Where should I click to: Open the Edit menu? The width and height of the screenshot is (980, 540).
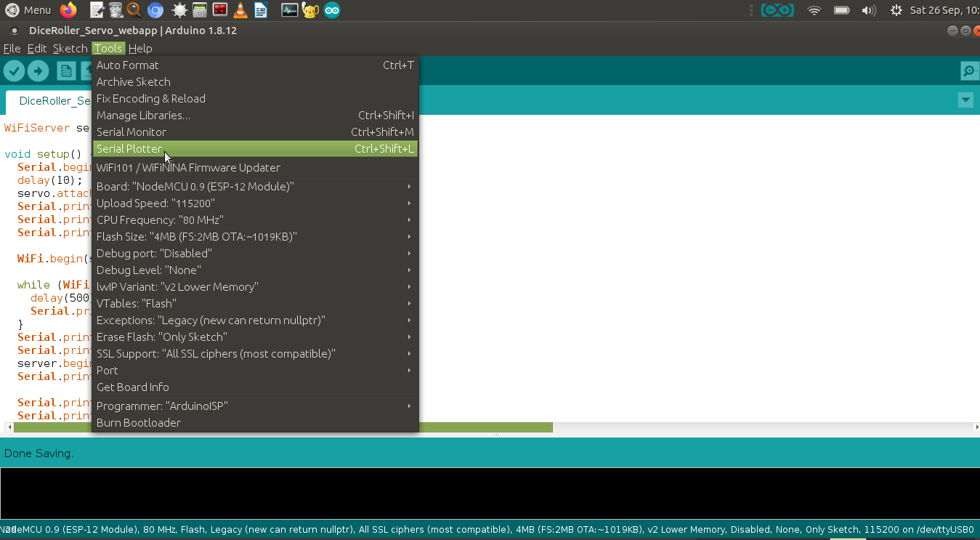pos(37,49)
